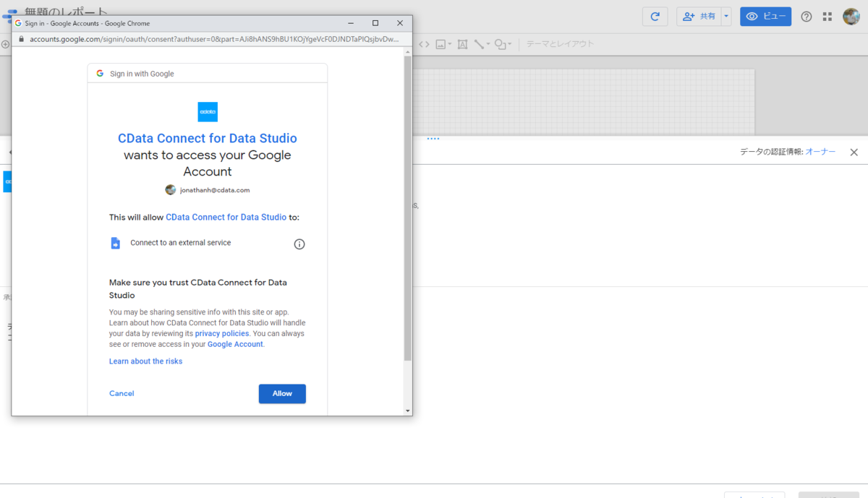Screen dimensions: 868x498
Task: Open the Learn about the risks link
Action: pyautogui.click(x=145, y=361)
